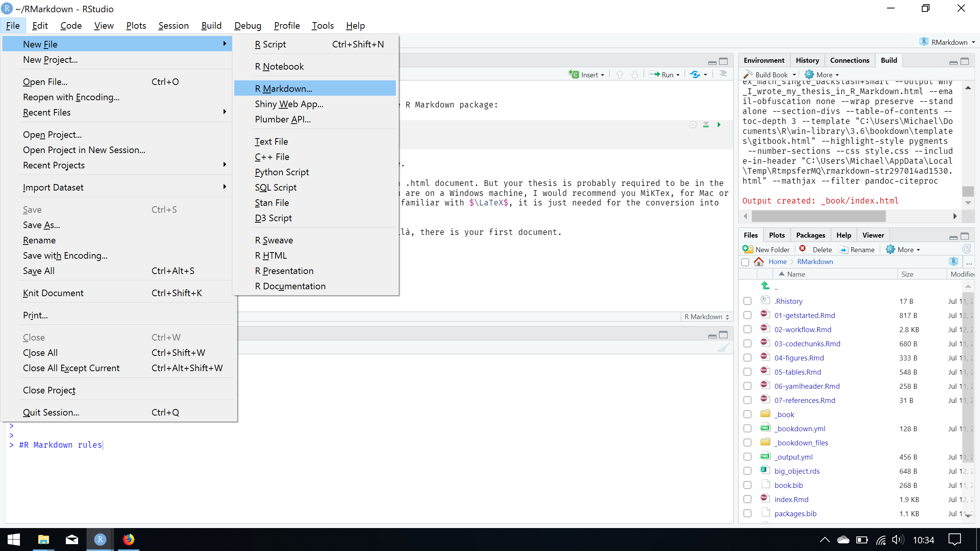Select R Markdown... from New File submenu

pos(315,89)
